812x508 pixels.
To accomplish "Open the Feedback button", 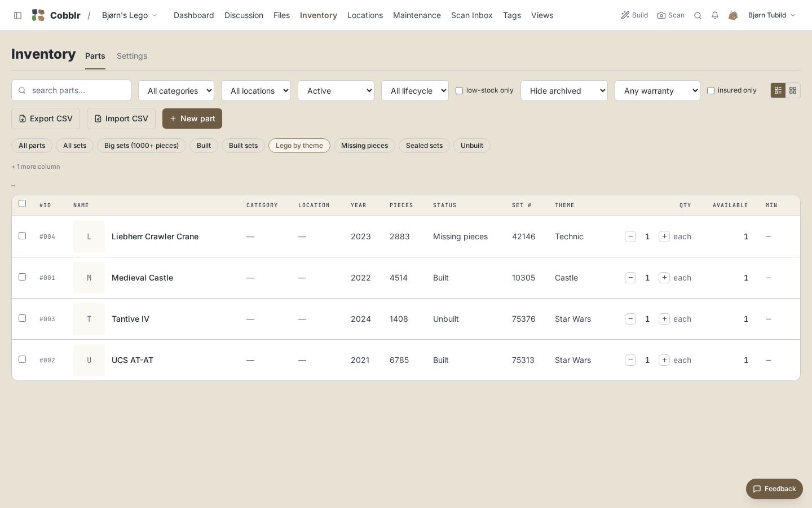I will pyautogui.click(x=774, y=489).
